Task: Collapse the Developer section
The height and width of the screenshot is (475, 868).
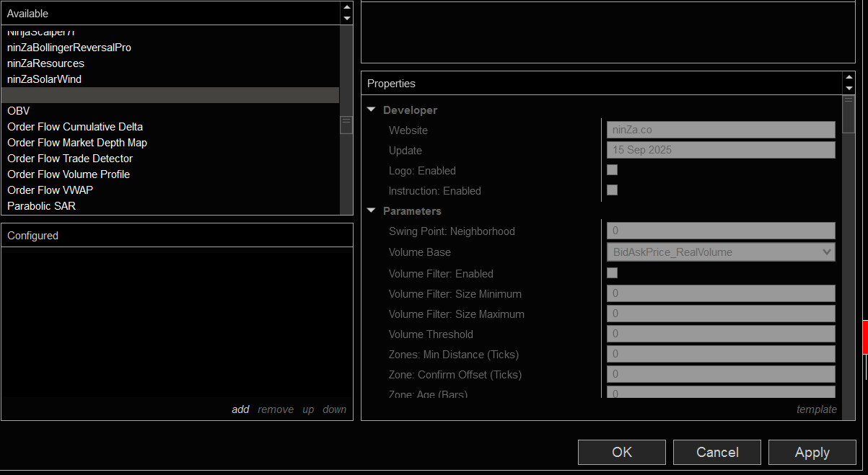Action: pyautogui.click(x=372, y=110)
